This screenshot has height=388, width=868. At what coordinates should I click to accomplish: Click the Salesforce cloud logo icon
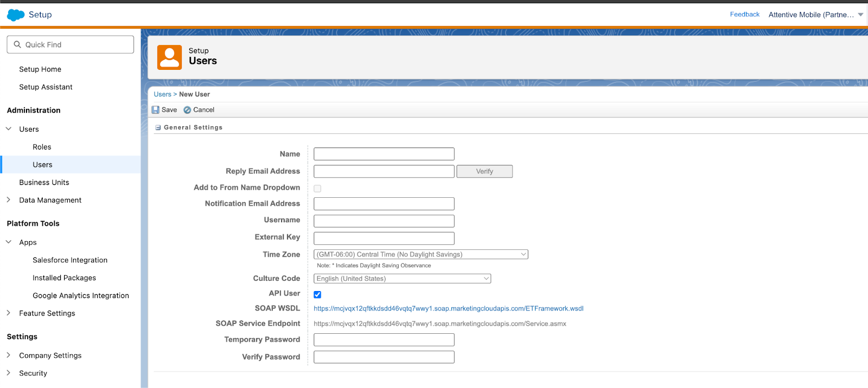(16, 15)
